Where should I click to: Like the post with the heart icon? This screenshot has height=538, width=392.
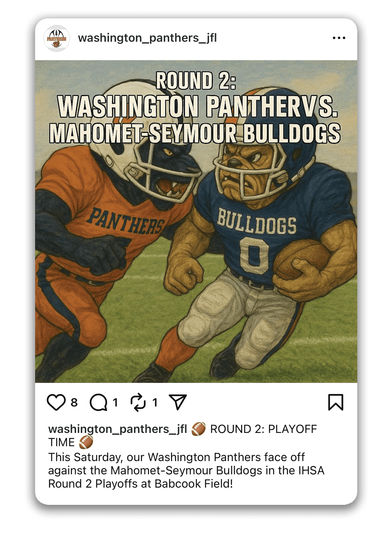click(56, 402)
